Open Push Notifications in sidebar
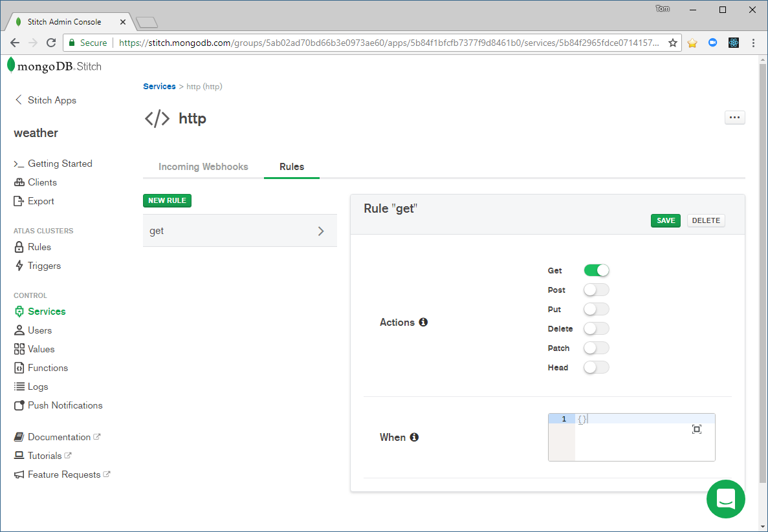This screenshot has width=768, height=532. [65, 405]
